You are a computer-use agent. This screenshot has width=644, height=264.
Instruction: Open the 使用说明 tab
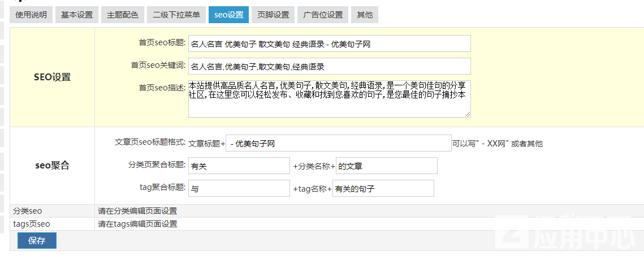(31, 15)
